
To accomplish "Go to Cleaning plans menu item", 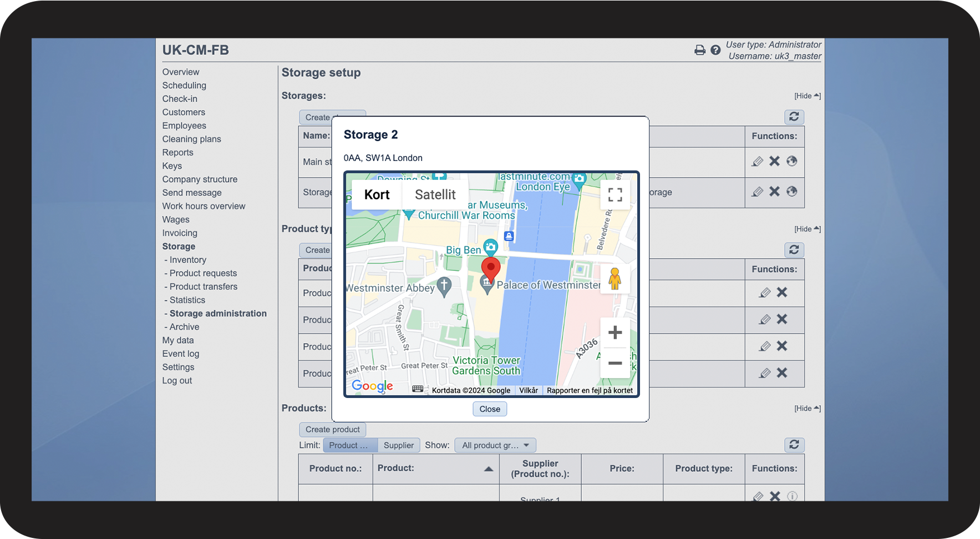I will (191, 139).
